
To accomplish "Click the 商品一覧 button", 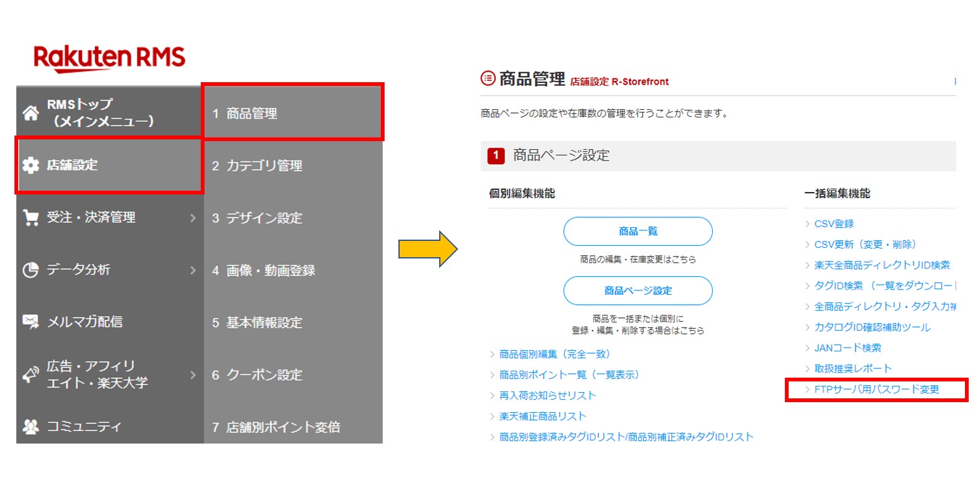I will coord(638,231).
